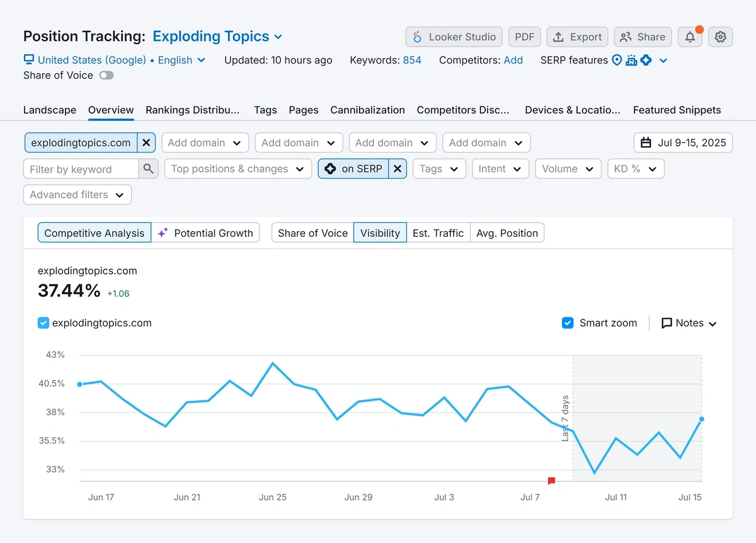Click the Looker Studio button
Screen dimensions: 756x543
point(454,37)
